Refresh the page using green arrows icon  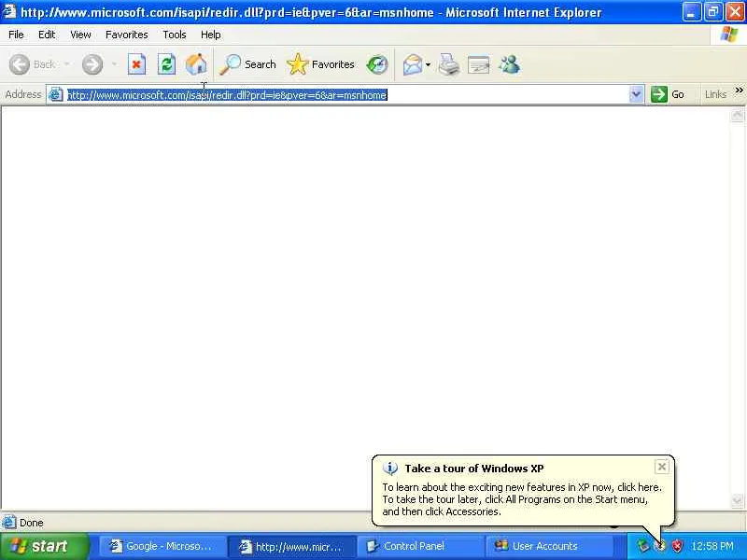166,64
